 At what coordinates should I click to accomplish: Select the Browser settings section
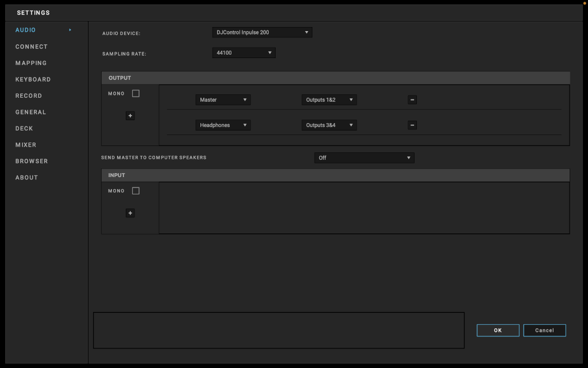(x=32, y=161)
